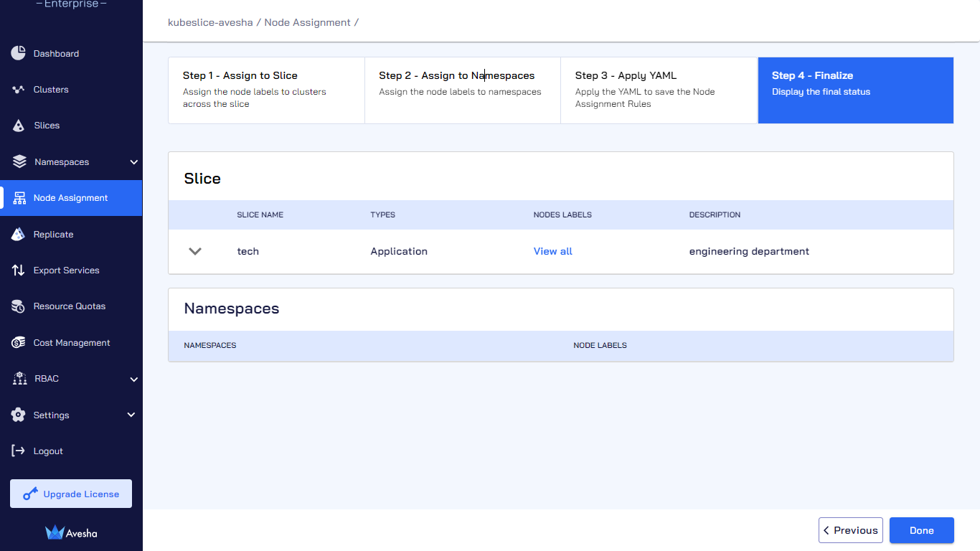Click the Done button

[x=922, y=530]
